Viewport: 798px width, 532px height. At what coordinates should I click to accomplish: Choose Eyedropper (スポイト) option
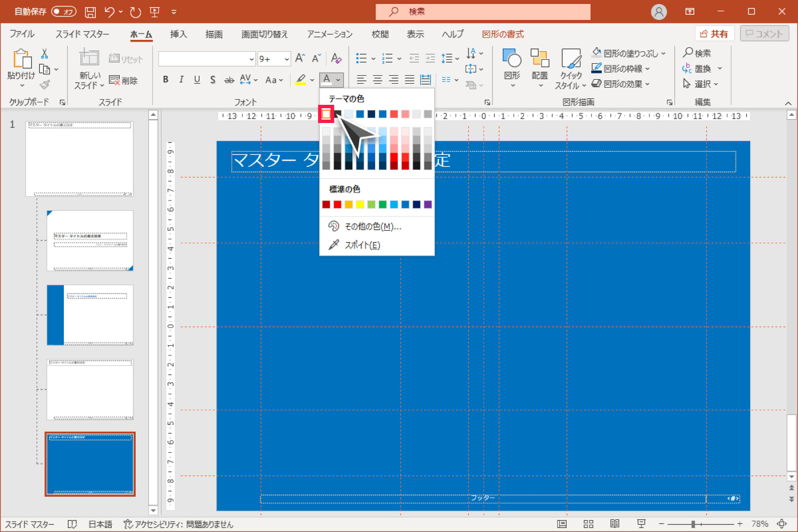pos(377,245)
